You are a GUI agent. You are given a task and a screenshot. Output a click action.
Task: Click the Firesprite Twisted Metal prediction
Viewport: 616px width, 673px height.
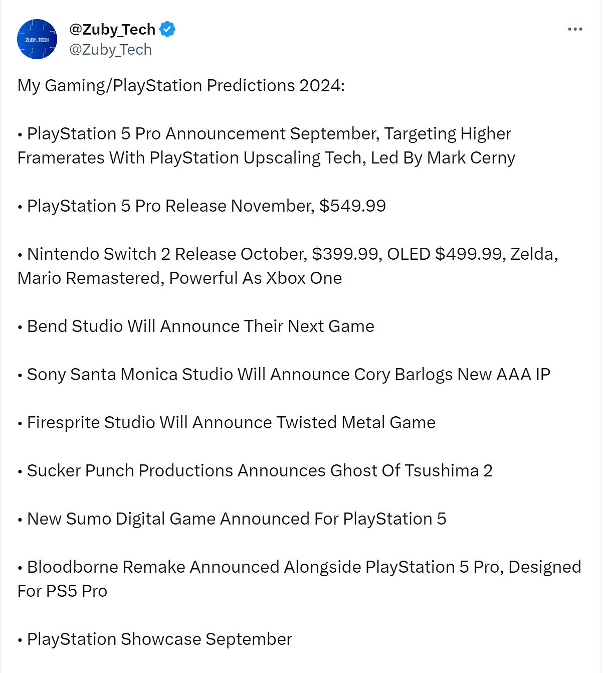231,423
